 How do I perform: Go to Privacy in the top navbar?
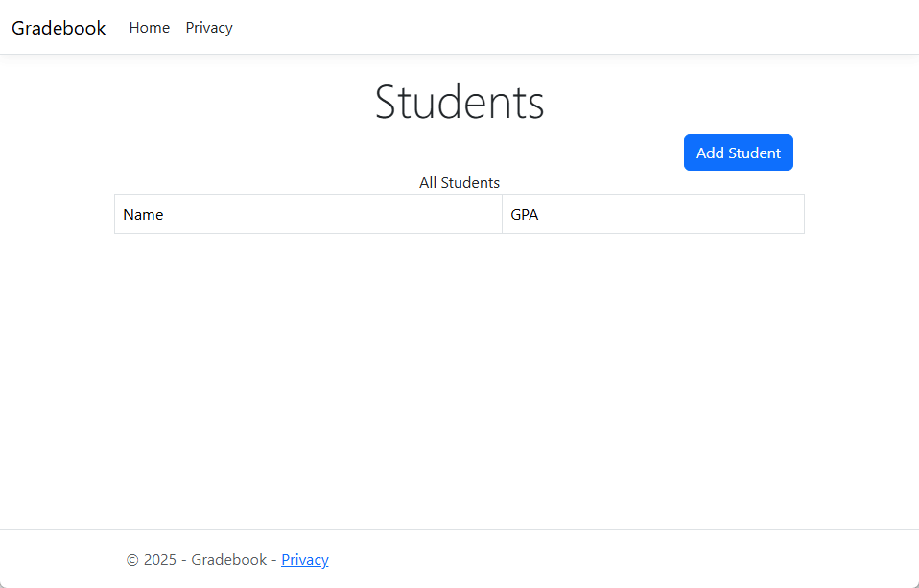[209, 28]
